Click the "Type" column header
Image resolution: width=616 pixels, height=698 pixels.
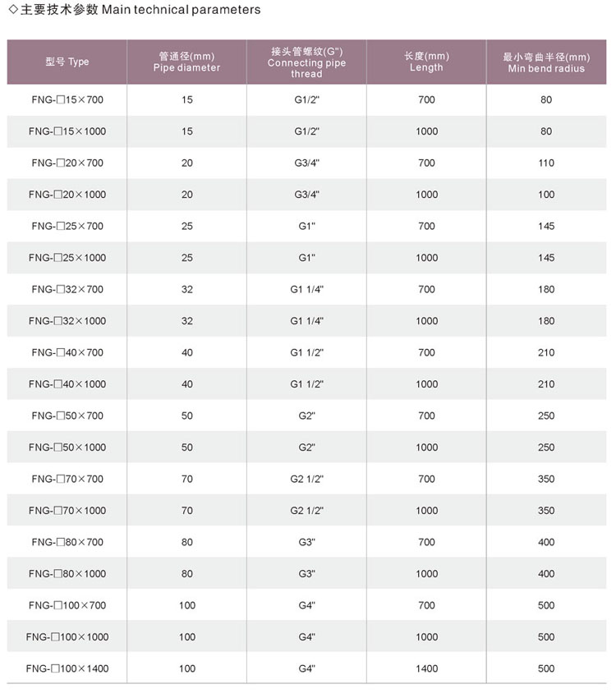click(67, 62)
